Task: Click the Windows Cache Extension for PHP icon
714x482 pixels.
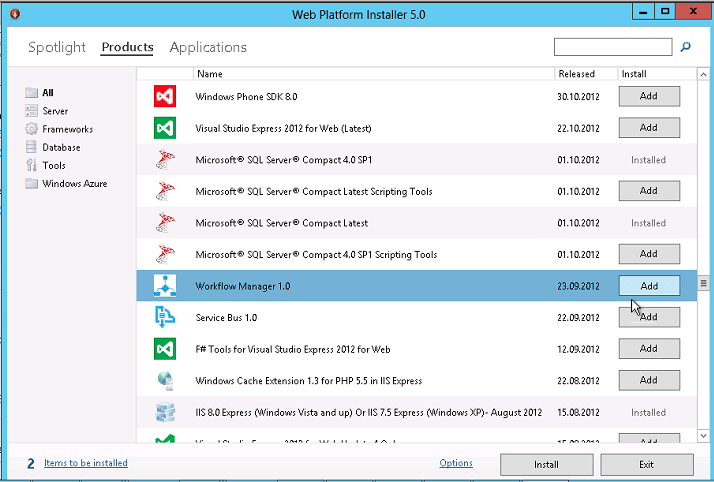Action: [x=165, y=380]
